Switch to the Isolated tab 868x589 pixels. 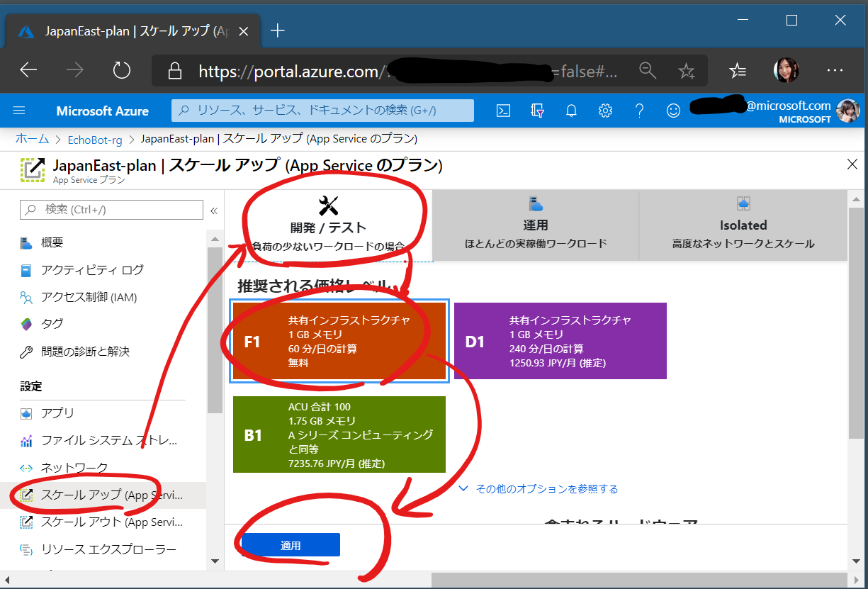pyautogui.click(x=743, y=225)
